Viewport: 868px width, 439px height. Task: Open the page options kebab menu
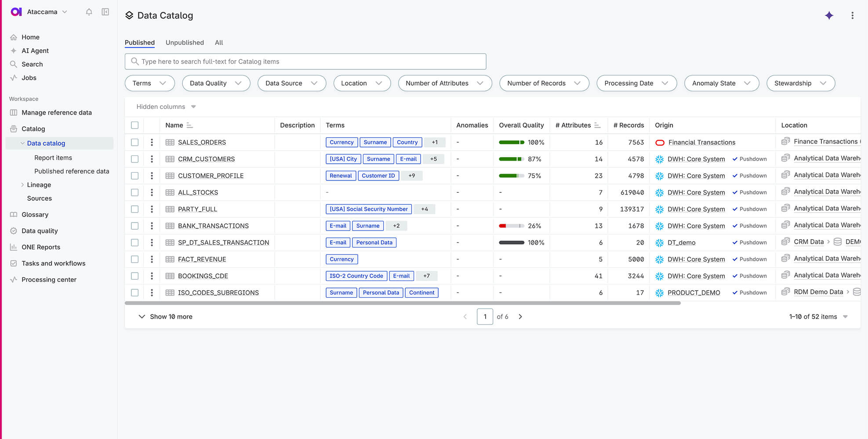(852, 15)
